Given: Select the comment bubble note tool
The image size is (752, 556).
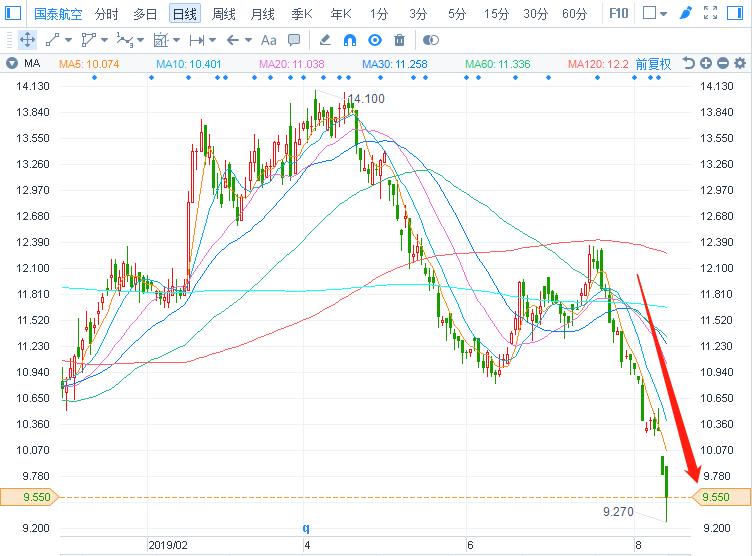Looking at the screenshot, I should [294, 40].
